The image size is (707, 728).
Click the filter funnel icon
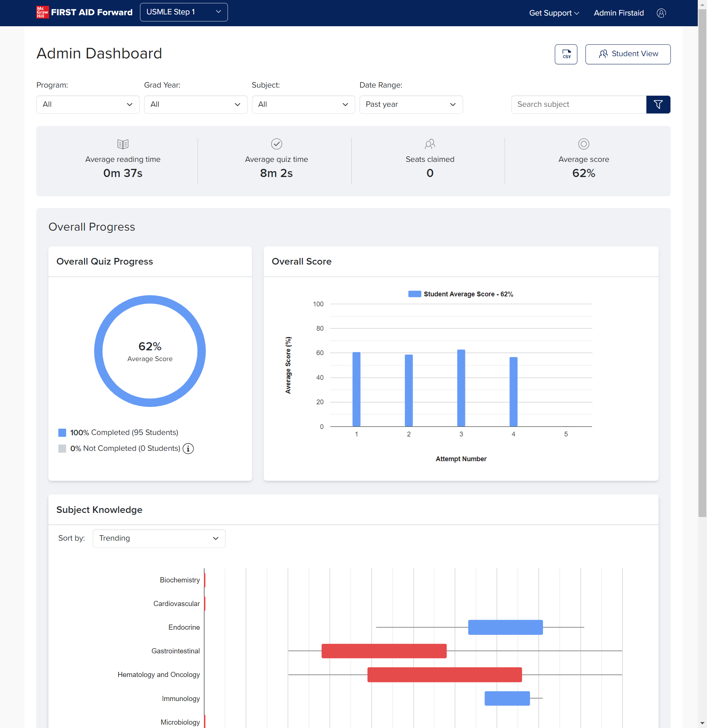[x=658, y=104]
